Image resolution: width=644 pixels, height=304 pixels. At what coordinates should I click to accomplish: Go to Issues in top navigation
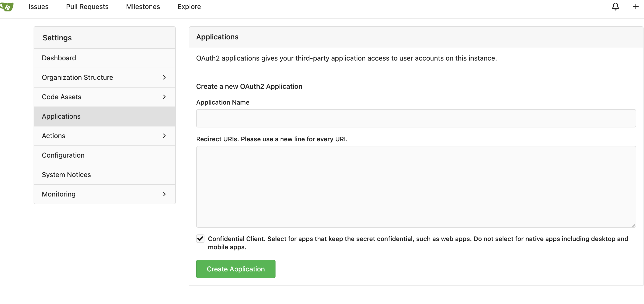coord(38,7)
